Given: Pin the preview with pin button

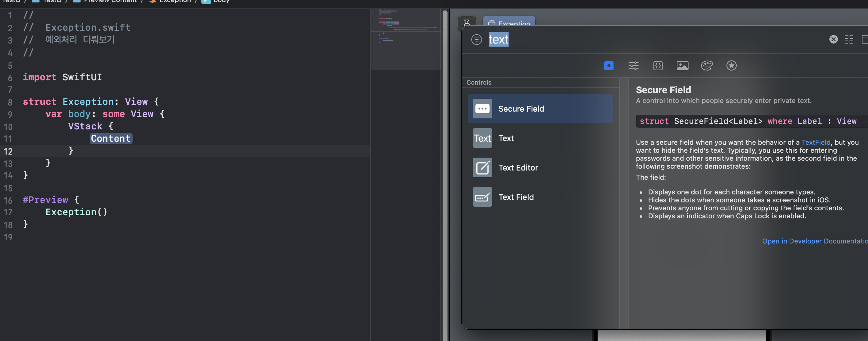Looking at the screenshot, I should pyautogui.click(x=467, y=22).
